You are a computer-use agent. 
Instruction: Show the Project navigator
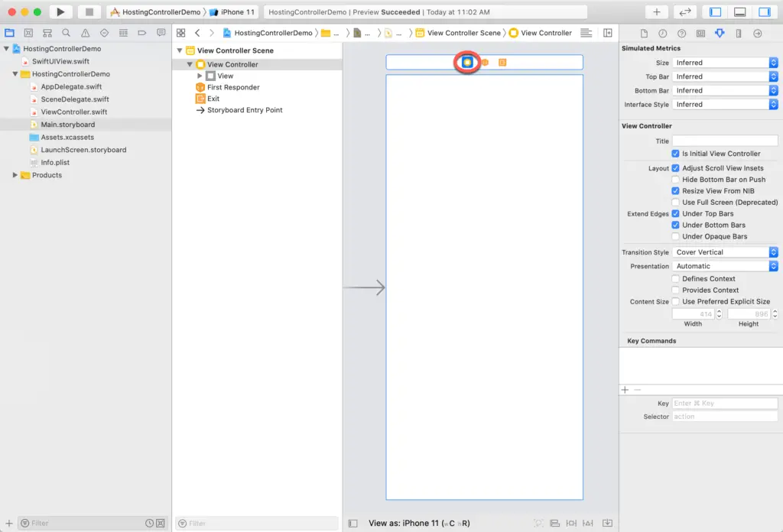(9, 33)
